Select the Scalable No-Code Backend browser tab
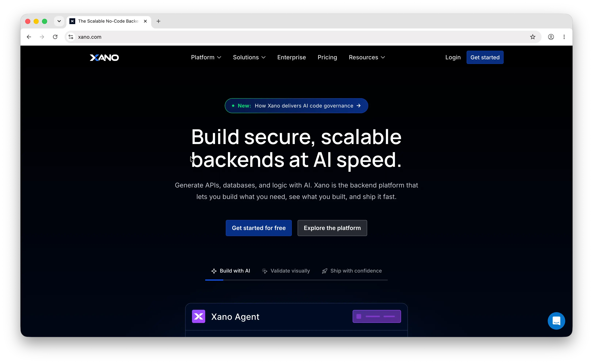 pyautogui.click(x=109, y=21)
